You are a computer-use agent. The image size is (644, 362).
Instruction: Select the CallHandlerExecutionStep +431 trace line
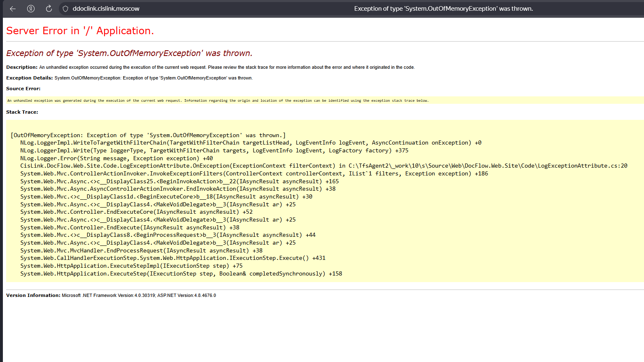click(x=173, y=258)
